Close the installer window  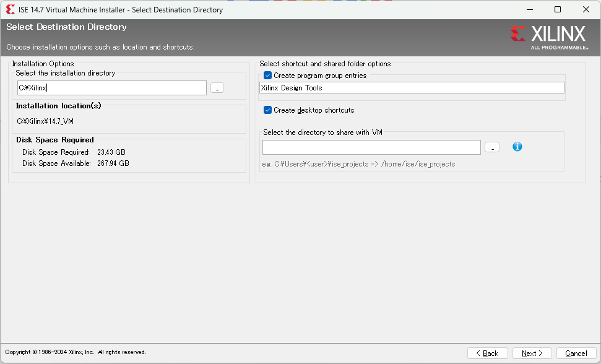click(x=586, y=9)
